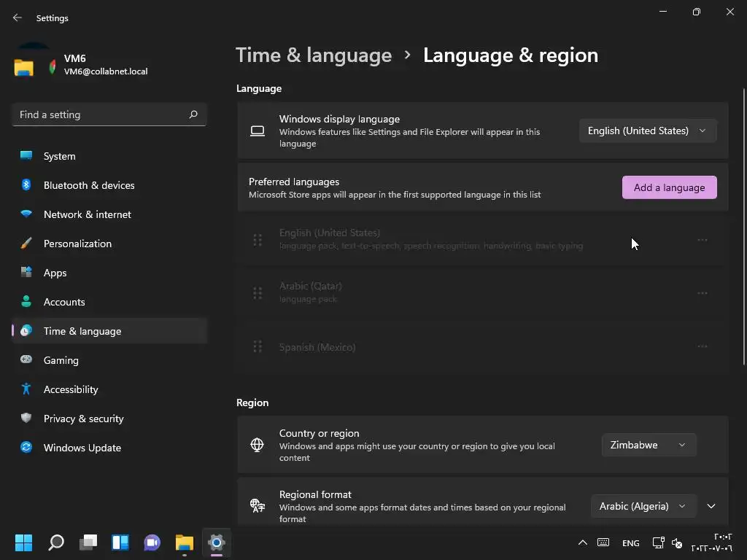Click the Settings gear icon in the taskbar
This screenshot has width=747, height=560.
point(216,542)
